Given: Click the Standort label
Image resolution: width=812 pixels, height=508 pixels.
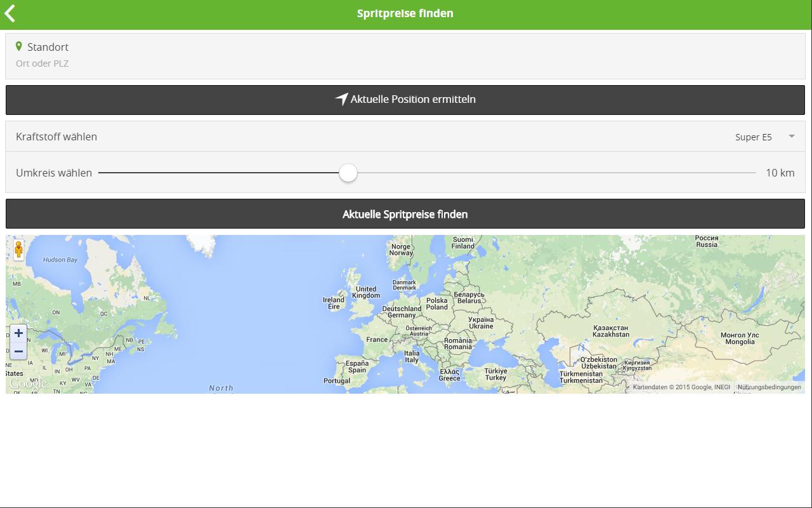Looking at the screenshot, I should (x=48, y=47).
